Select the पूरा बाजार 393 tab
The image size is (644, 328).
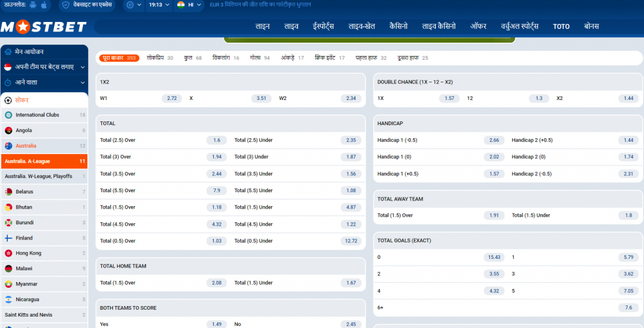click(119, 58)
